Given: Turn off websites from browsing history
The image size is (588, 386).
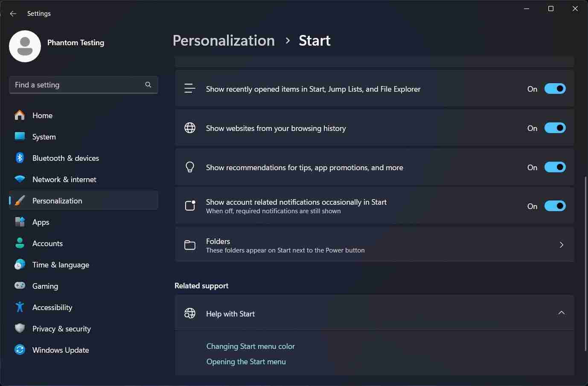Looking at the screenshot, I should click(555, 128).
